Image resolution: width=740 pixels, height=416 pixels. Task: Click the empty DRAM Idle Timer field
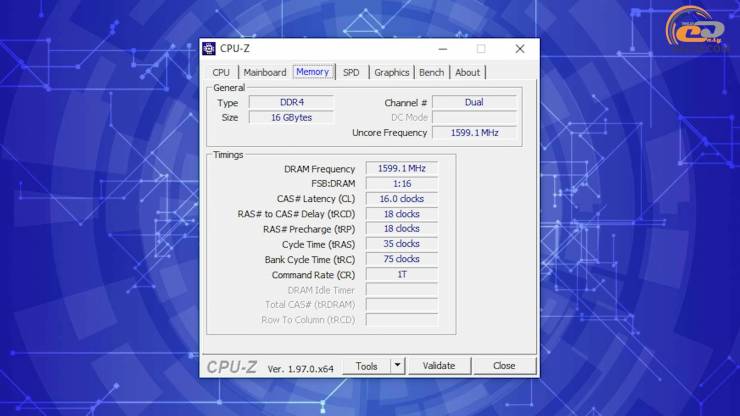pyautogui.click(x=402, y=289)
